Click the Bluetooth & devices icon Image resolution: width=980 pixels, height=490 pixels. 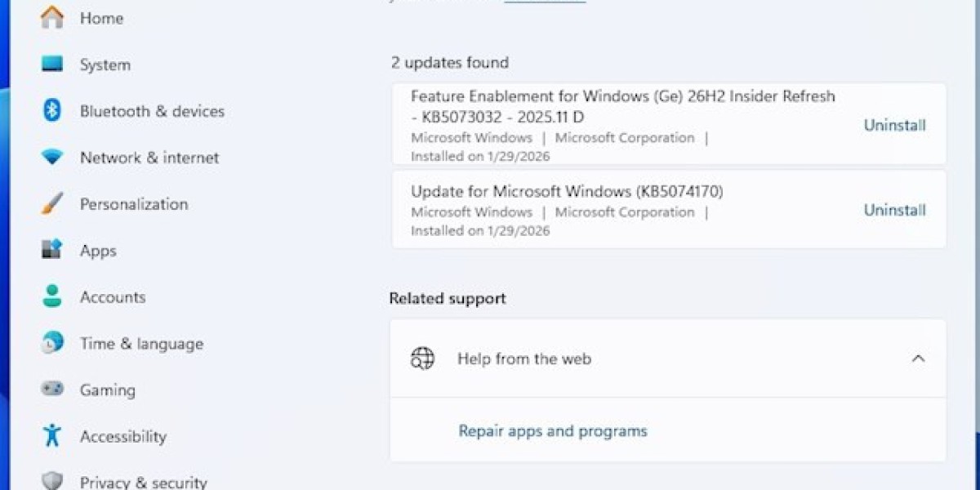click(52, 111)
